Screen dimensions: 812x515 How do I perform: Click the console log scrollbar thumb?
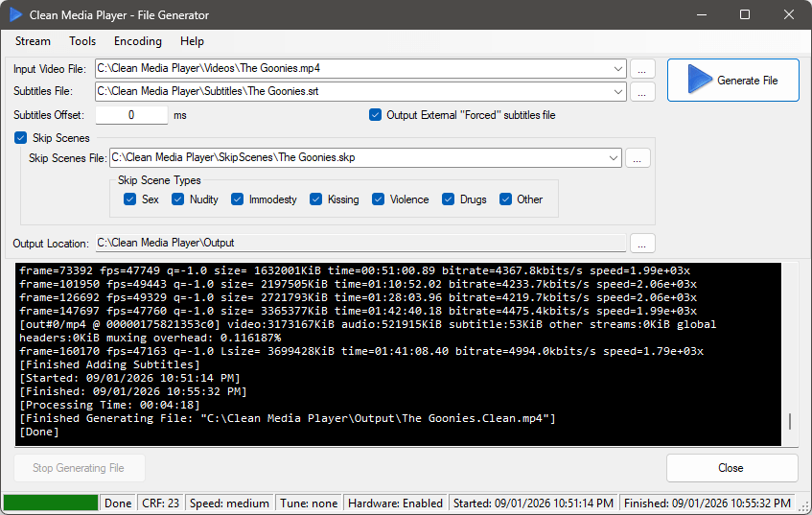pos(790,421)
